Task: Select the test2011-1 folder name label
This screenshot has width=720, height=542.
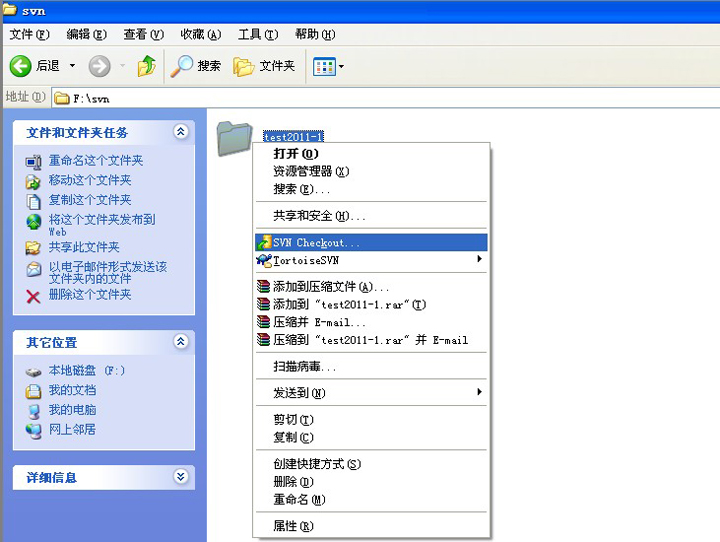Action: point(293,136)
